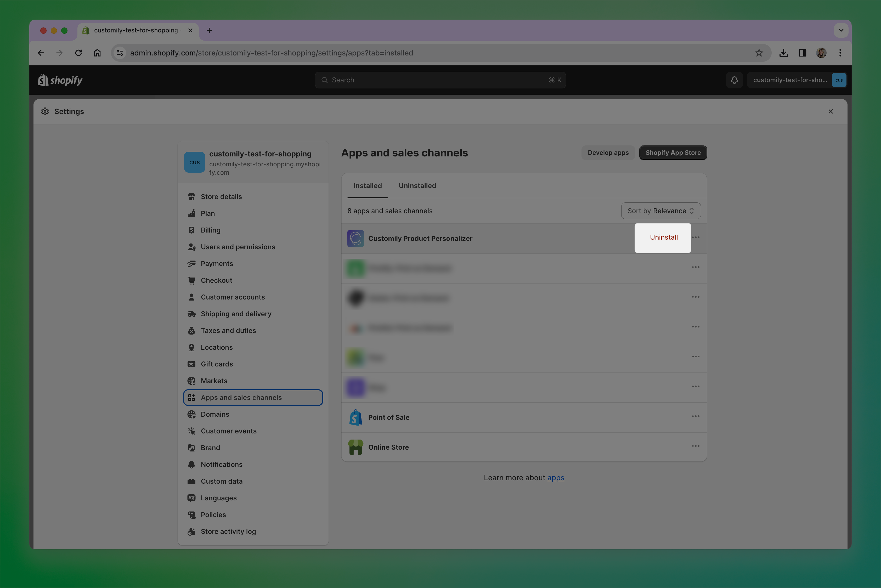Open more options for Point of Sale
This screenshot has width=881, height=588.
click(x=695, y=416)
